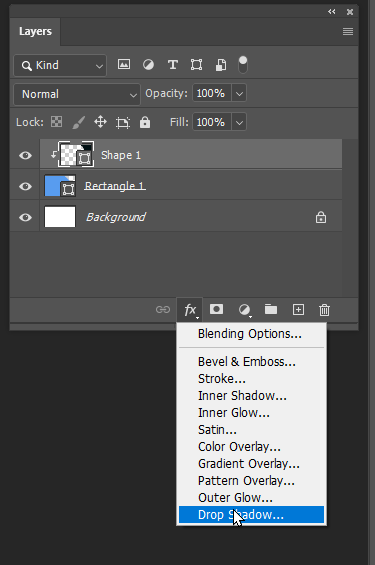375x565 pixels.
Task: Select the Layers tab
Action: tap(35, 31)
